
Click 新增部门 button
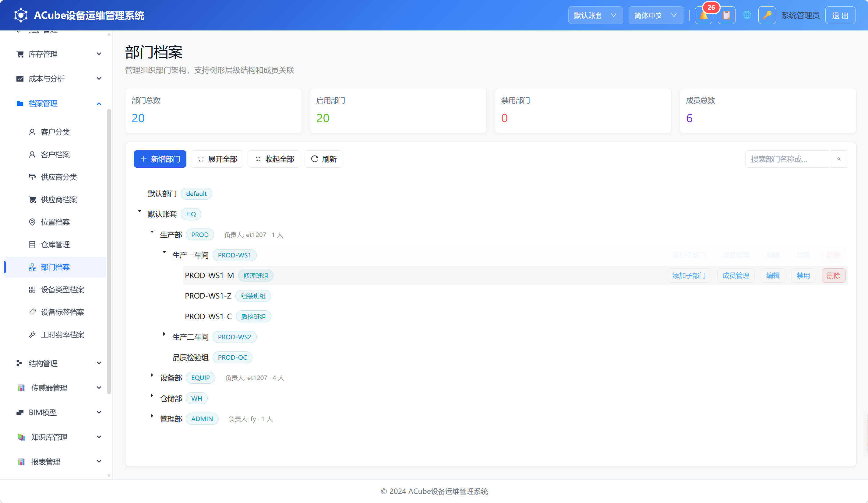coord(160,159)
